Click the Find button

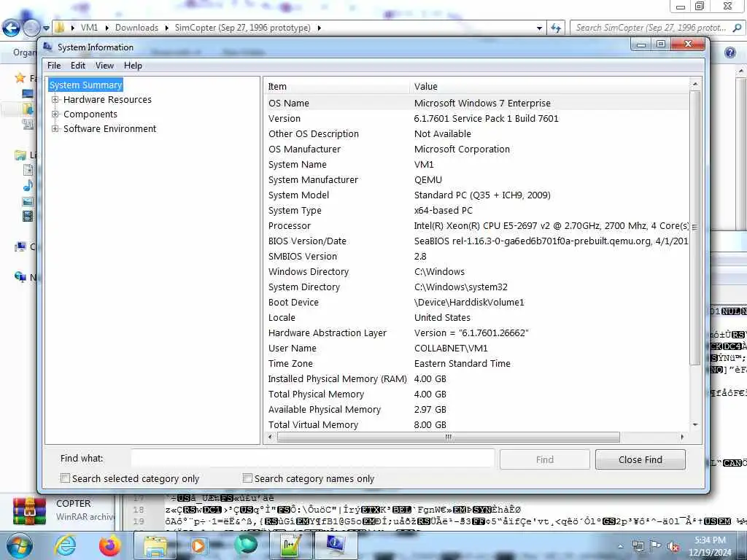click(x=544, y=459)
